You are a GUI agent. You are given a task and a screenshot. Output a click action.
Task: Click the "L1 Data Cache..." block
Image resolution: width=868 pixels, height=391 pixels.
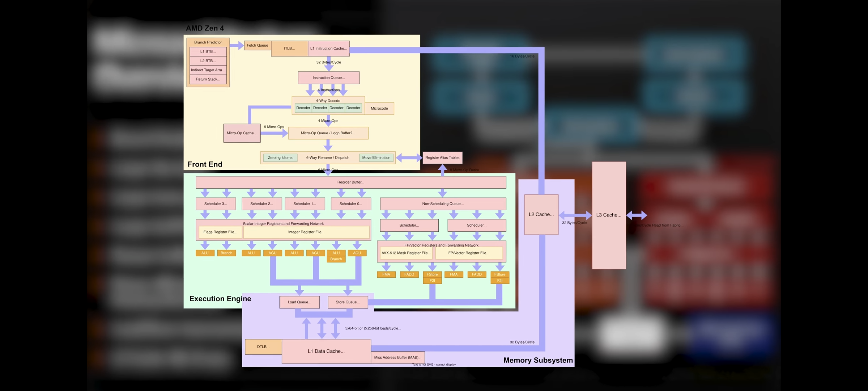[x=326, y=351]
